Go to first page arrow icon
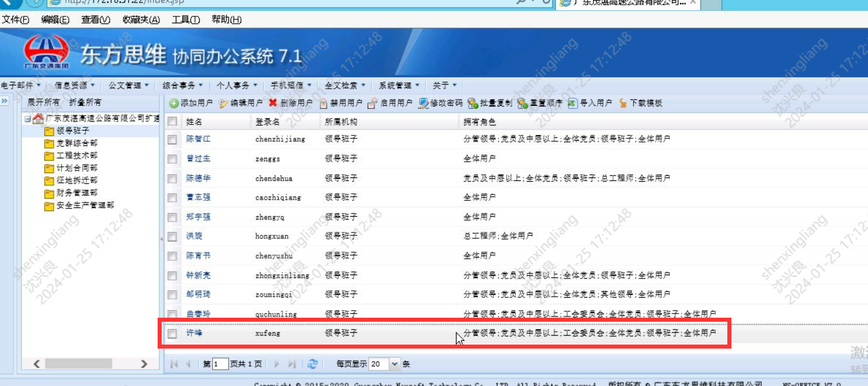The width and height of the screenshot is (868, 386). point(174,364)
